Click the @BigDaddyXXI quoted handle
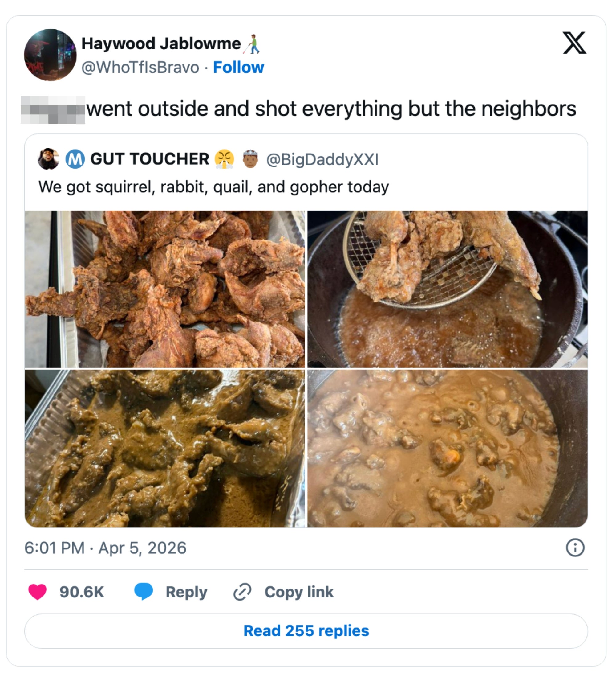This screenshot has width=616, height=681. coord(322,159)
